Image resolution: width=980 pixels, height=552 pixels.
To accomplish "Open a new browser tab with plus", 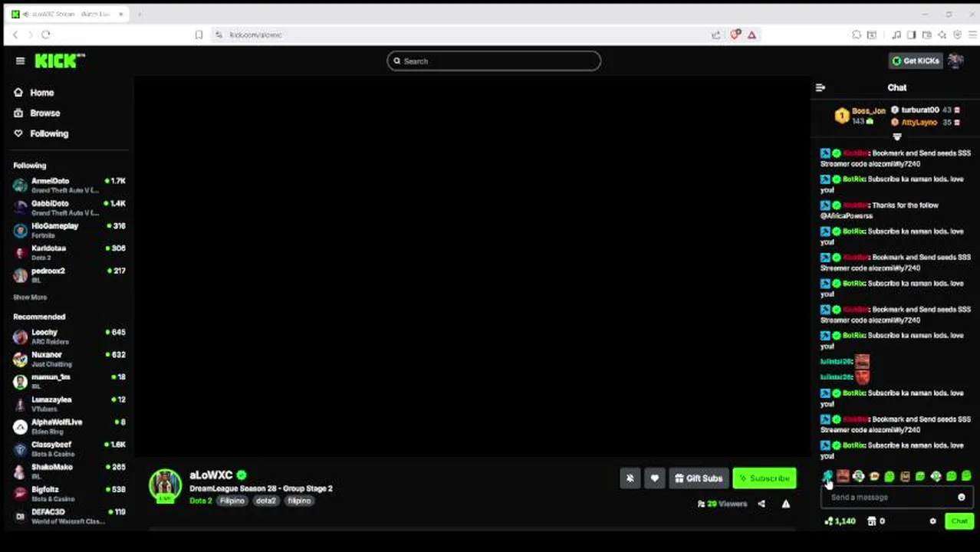I will point(140,14).
